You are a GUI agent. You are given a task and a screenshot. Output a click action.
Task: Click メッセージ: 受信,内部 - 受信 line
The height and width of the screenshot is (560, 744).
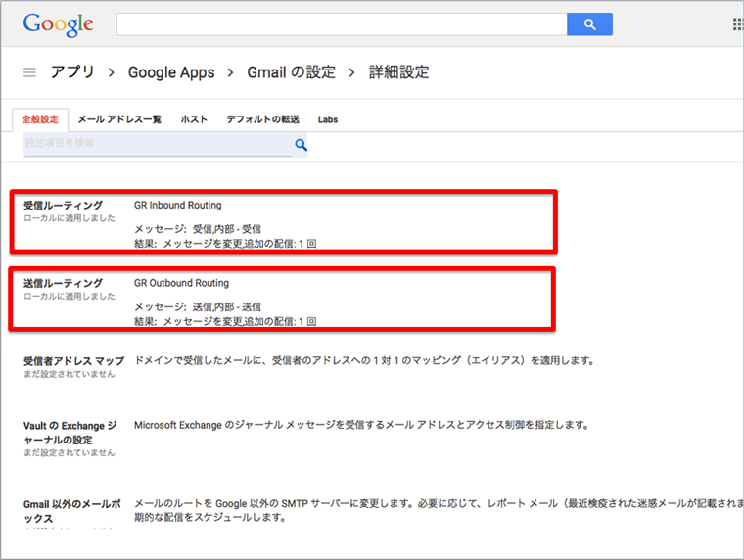pos(198,229)
